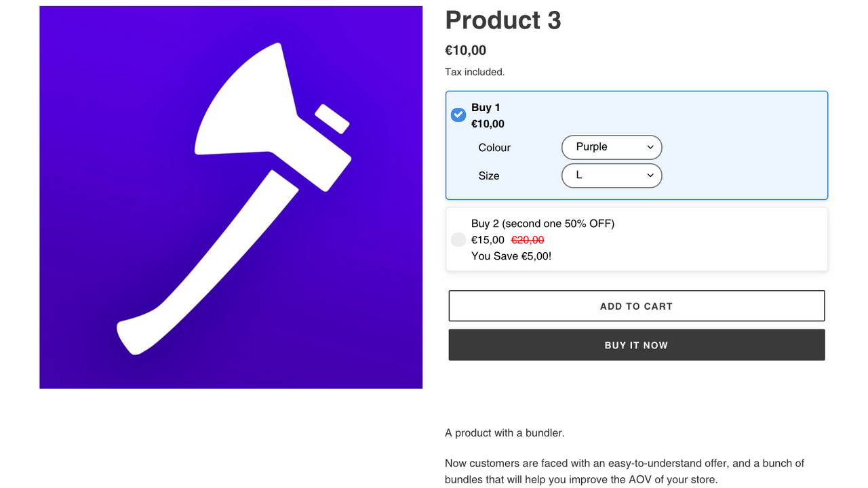Click the crossed-out €20,00 price
The height and width of the screenshot is (488, 868).
point(528,239)
